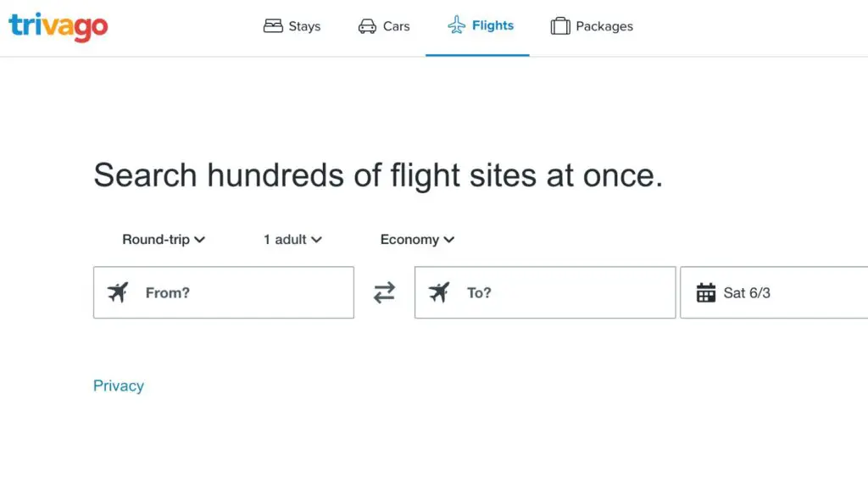Switch to the Stays tab

click(292, 26)
